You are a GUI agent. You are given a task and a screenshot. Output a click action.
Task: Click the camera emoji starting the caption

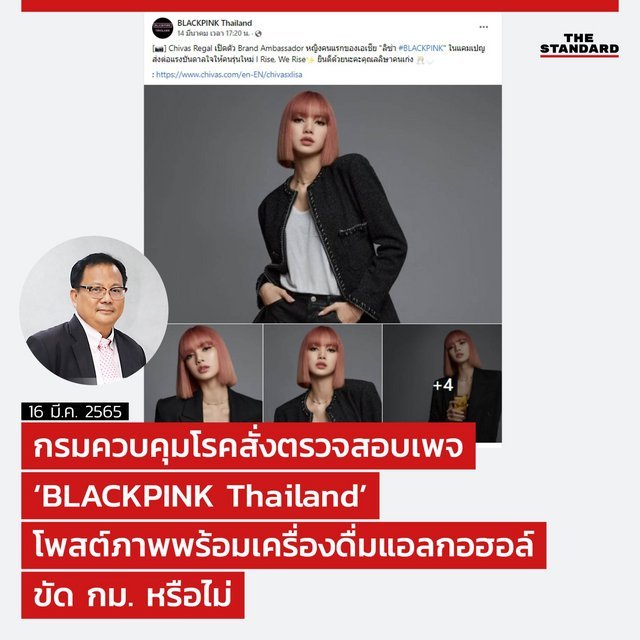(158, 49)
